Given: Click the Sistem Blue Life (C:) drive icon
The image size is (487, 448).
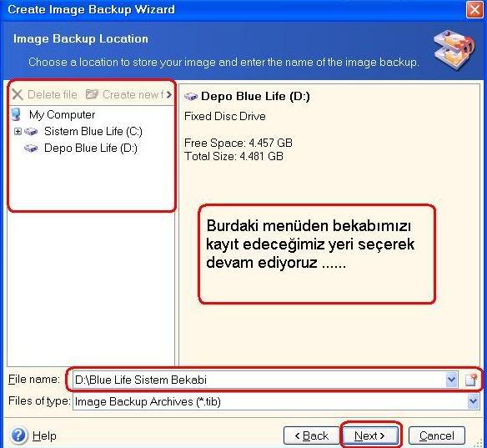Looking at the screenshot, I should coord(31,132).
